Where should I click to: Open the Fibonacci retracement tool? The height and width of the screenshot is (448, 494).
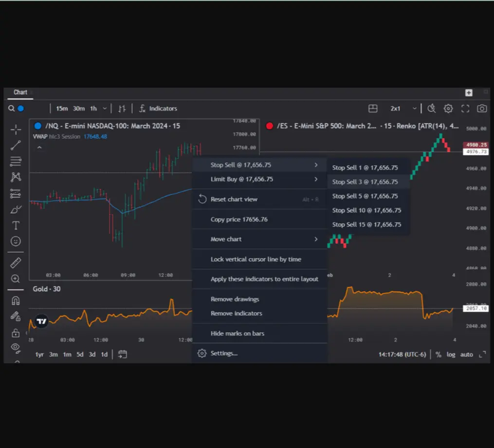[16, 161]
